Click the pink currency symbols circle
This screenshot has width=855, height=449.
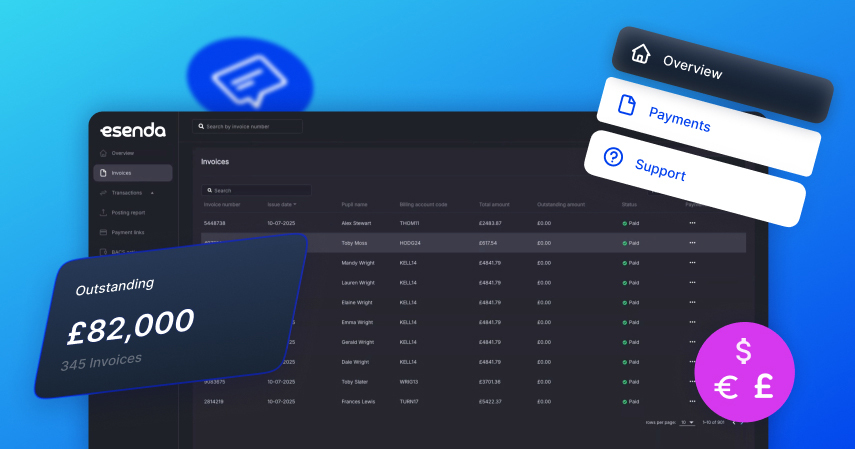pyautogui.click(x=744, y=372)
